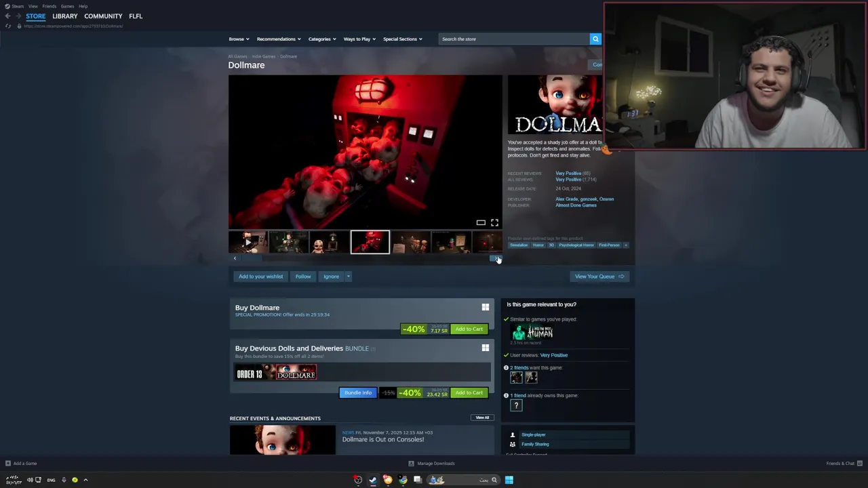Open the Games menu

click(67, 6)
